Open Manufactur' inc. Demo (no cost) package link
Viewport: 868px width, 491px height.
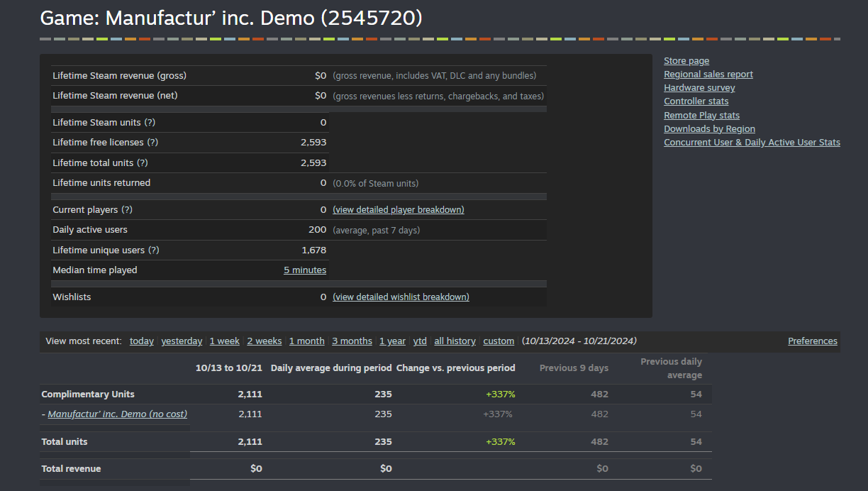(118, 414)
